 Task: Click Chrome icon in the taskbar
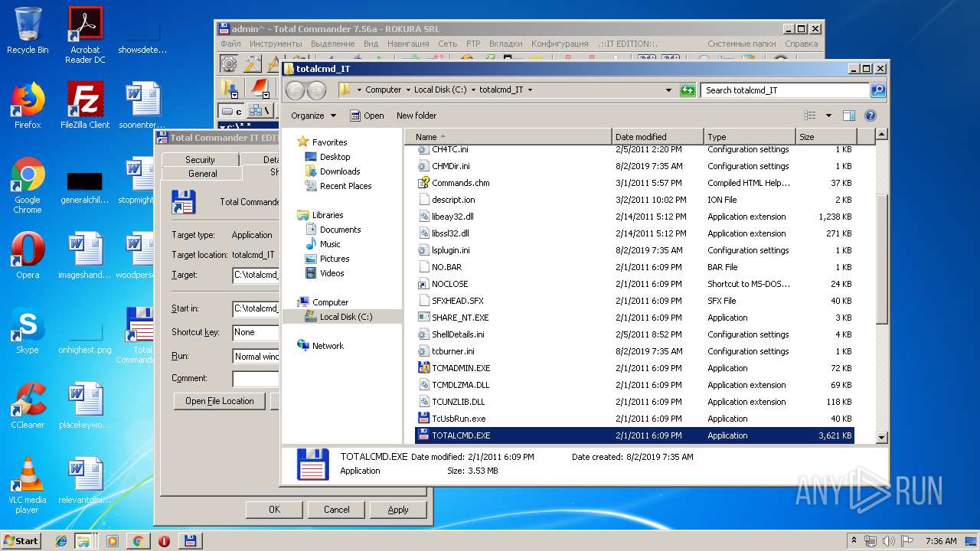(138, 541)
